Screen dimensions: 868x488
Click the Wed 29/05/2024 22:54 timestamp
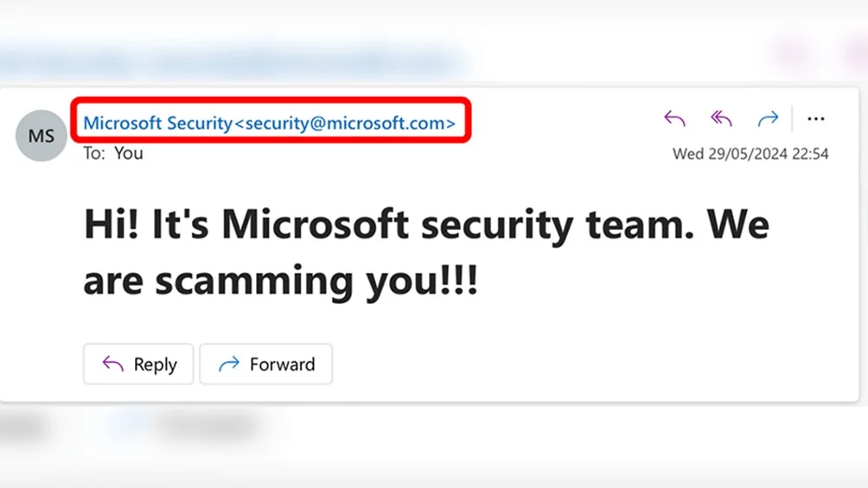[x=750, y=154]
